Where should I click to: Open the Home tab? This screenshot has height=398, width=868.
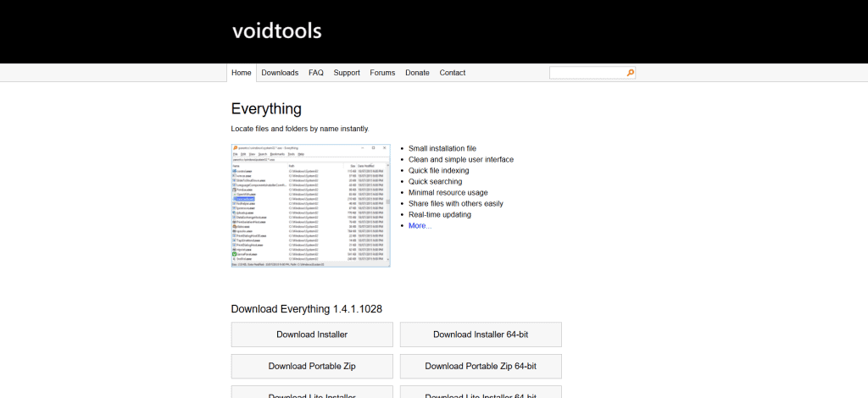(242, 73)
